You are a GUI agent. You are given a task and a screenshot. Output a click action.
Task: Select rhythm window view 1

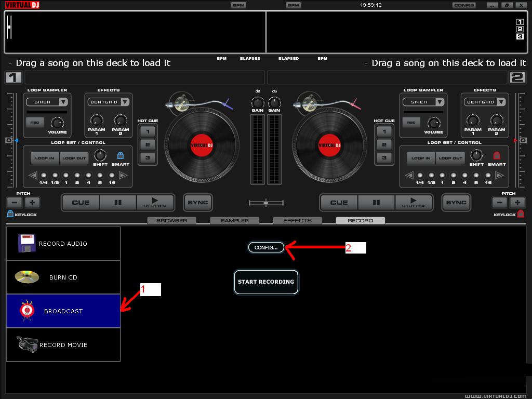(x=520, y=22)
